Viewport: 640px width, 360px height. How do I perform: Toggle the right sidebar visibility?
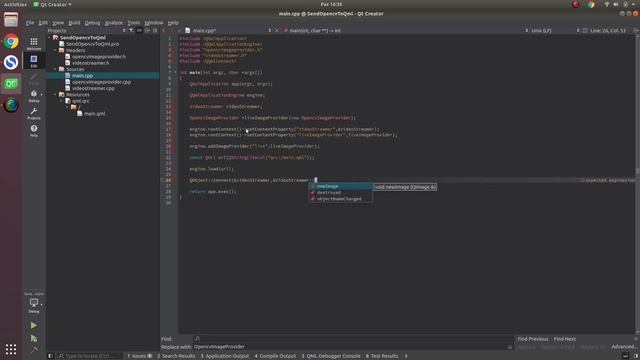pos(636,356)
